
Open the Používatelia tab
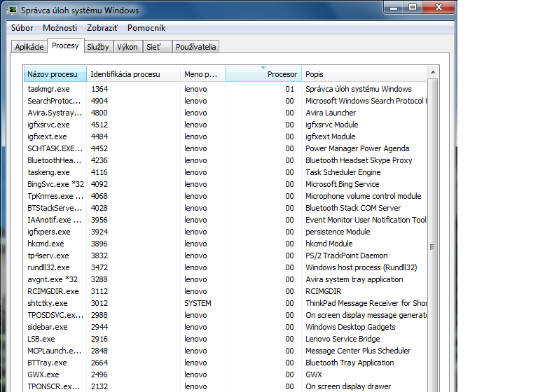(195, 47)
